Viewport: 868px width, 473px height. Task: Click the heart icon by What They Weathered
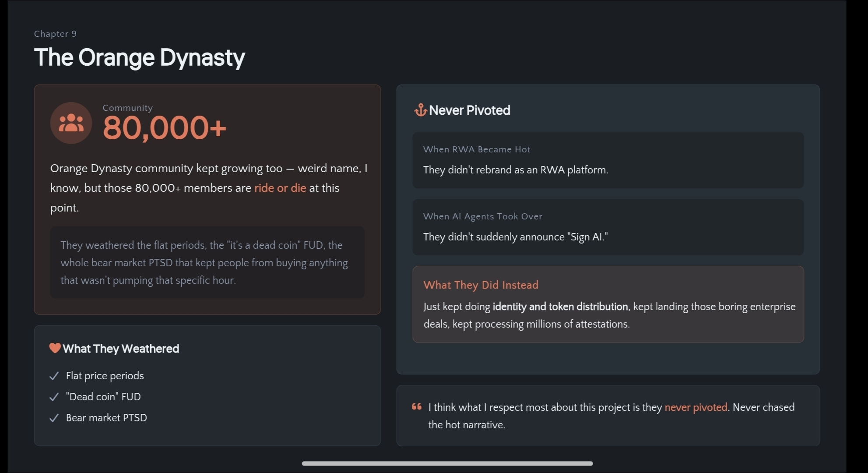(55, 348)
